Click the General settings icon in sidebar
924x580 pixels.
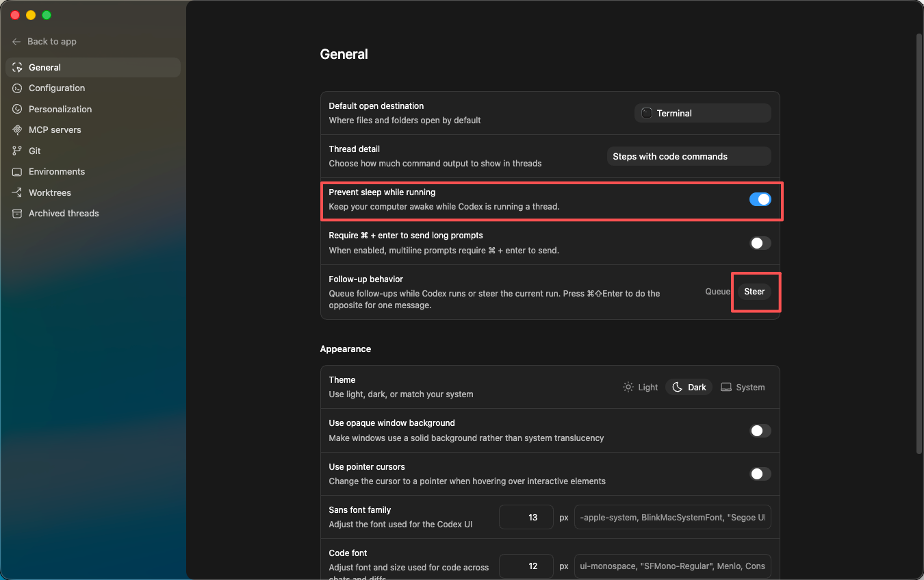coord(17,67)
